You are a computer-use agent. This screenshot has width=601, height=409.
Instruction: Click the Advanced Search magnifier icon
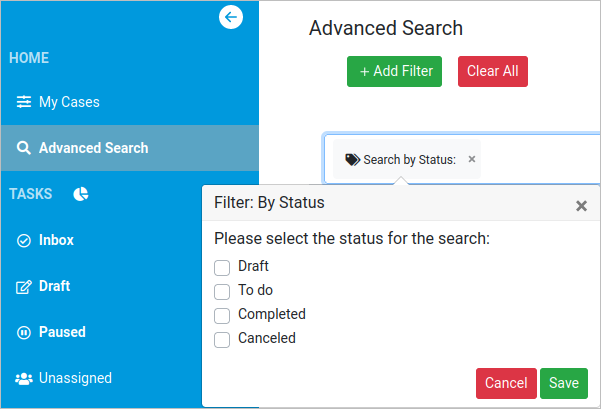[x=24, y=148]
